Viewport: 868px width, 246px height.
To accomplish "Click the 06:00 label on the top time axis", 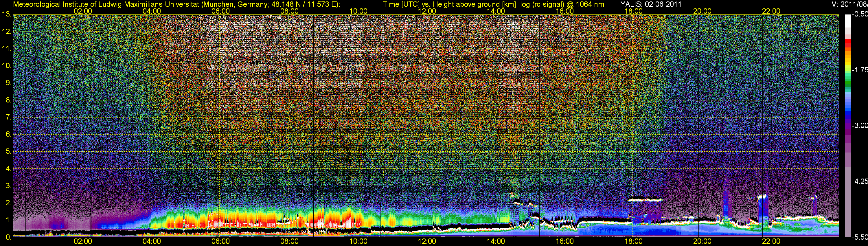I will [x=220, y=11].
